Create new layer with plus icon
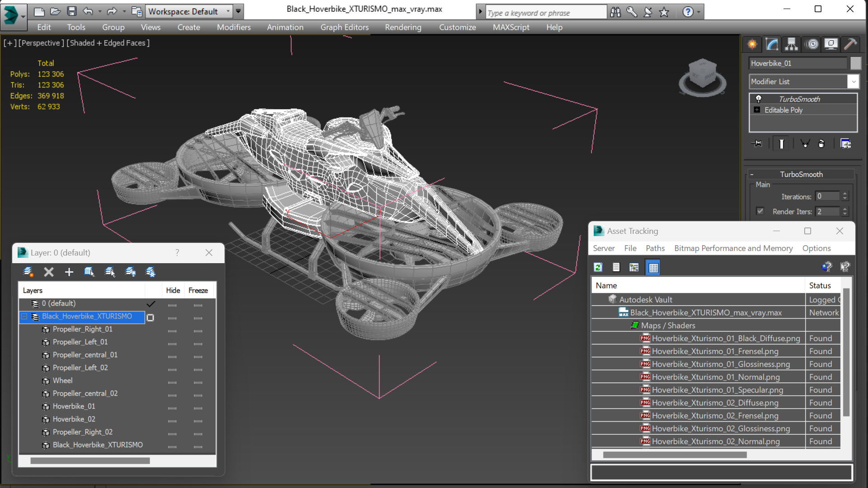868x488 pixels. point(69,272)
